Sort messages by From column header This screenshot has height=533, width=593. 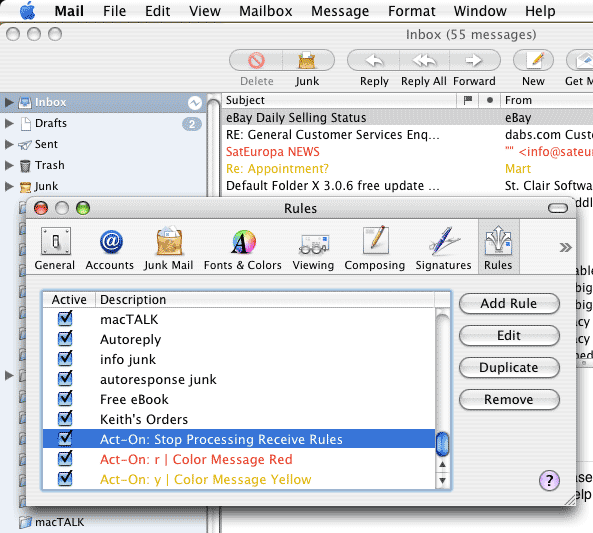[x=547, y=100]
